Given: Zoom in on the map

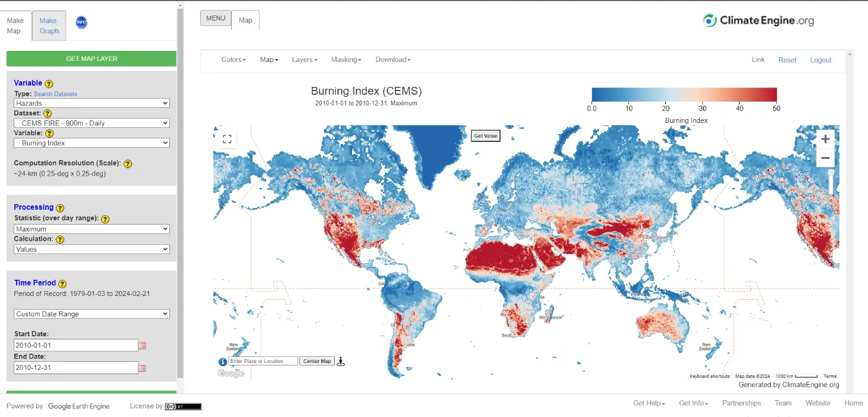Looking at the screenshot, I should click(x=825, y=139).
